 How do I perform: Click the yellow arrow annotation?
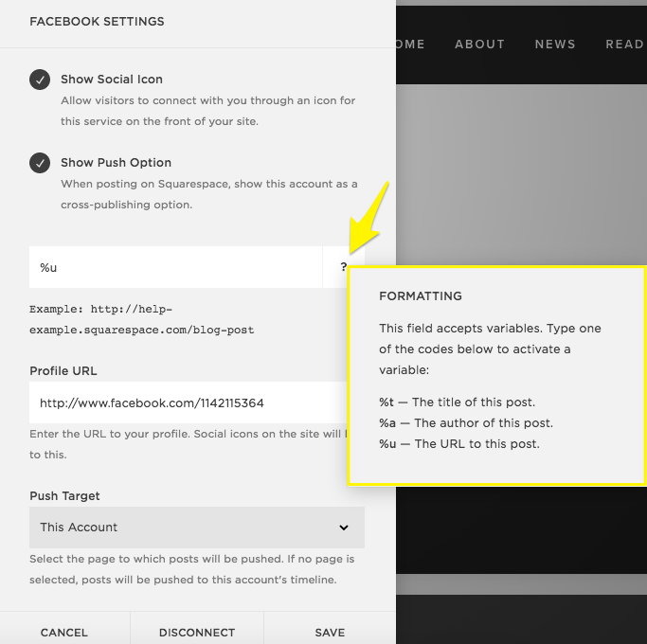[369, 216]
